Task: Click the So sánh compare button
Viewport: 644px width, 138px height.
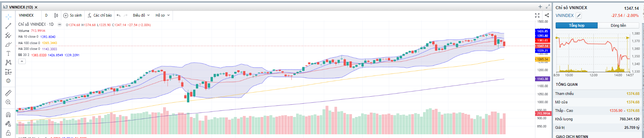Action: [x=72, y=15]
